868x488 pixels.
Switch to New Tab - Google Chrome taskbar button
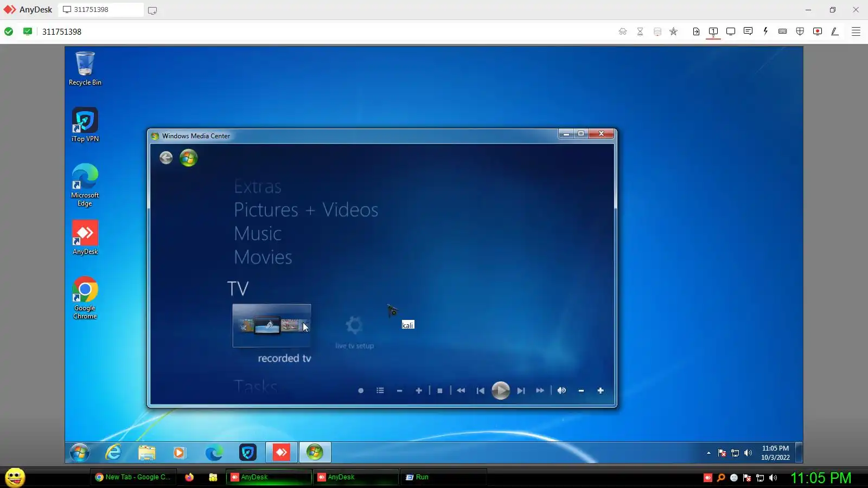tap(133, 477)
